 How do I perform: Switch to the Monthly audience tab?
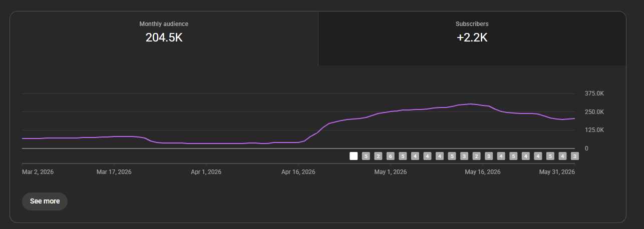point(164,38)
